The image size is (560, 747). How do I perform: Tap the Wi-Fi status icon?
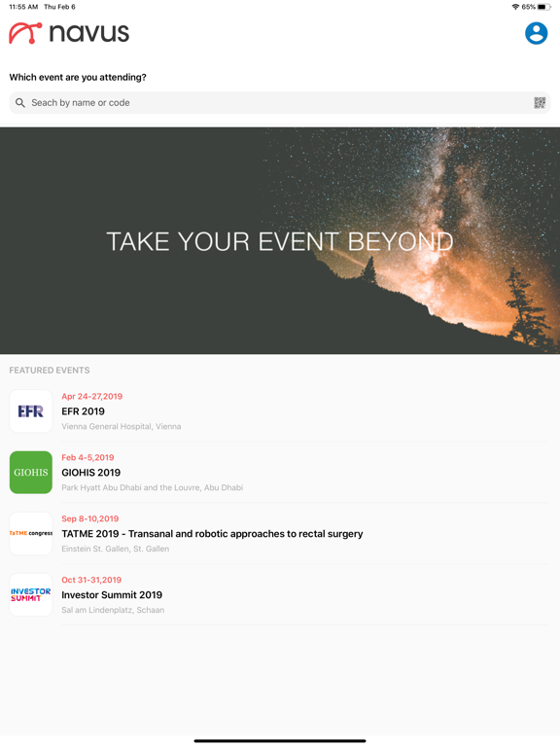[x=515, y=7]
